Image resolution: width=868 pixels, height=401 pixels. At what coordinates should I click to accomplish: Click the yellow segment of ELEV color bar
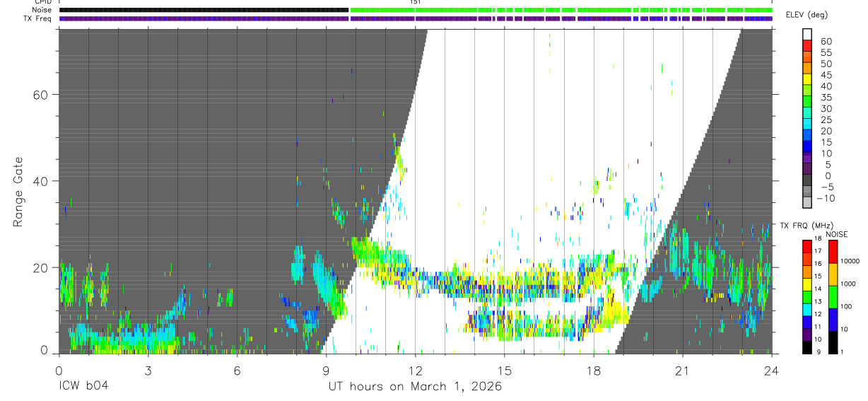coord(807,80)
